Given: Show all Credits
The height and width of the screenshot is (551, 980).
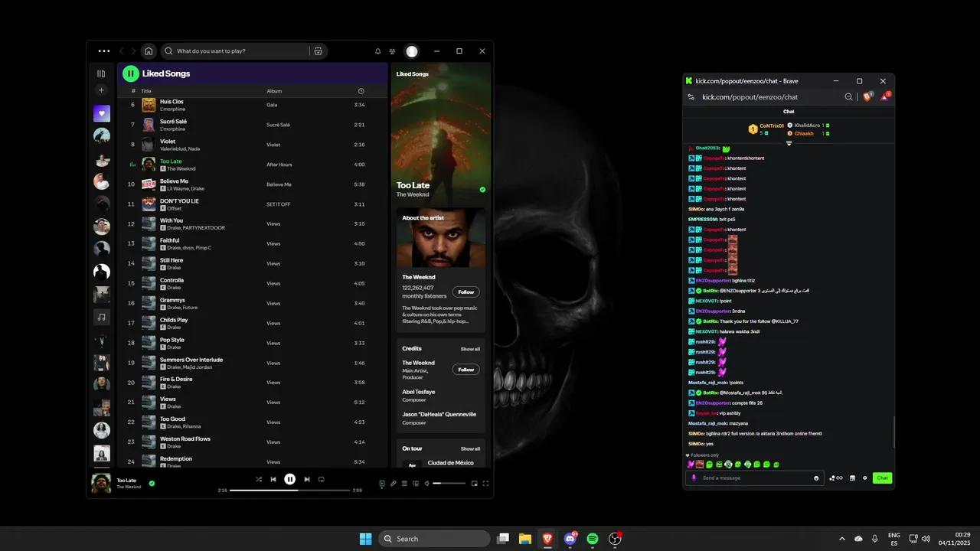Looking at the screenshot, I should tap(470, 349).
